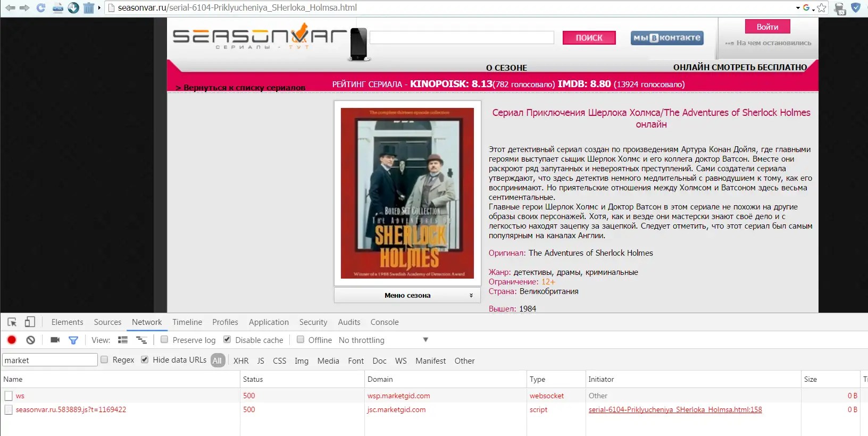868x436 pixels.
Task: Expand the Меню сезона dropdown
Action: tap(407, 295)
